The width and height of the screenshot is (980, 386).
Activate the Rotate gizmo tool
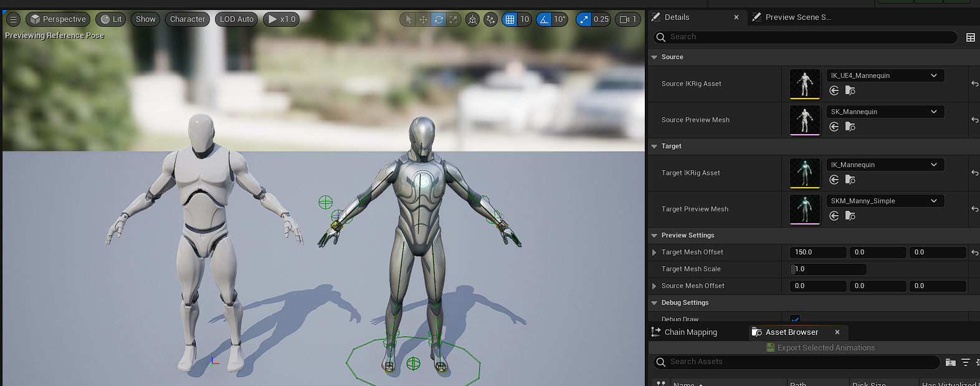click(x=439, y=19)
